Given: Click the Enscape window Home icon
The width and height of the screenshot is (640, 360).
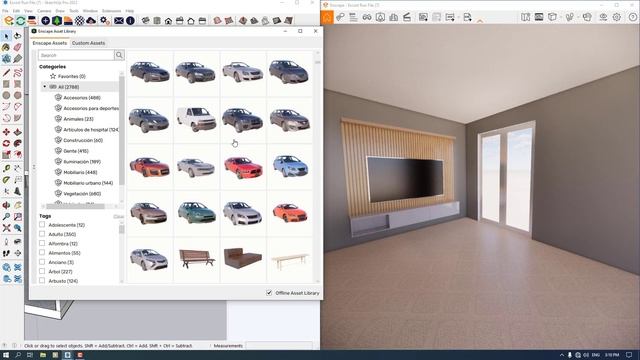Looking at the screenshot, I should click(327, 17).
